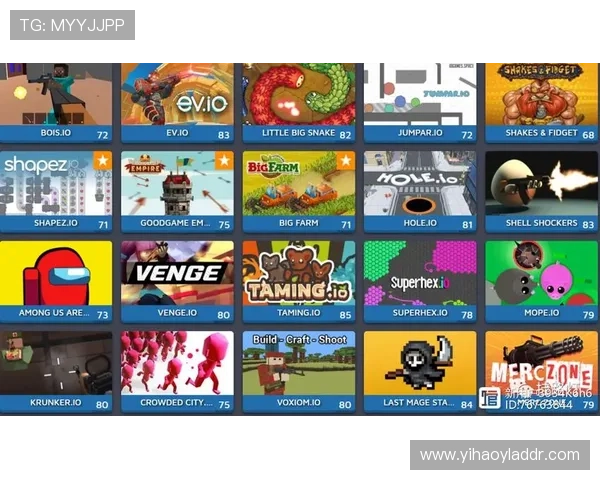Click the score 81 on HOLE.IO
This screenshot has width=600, height=480.
[467, 225]
